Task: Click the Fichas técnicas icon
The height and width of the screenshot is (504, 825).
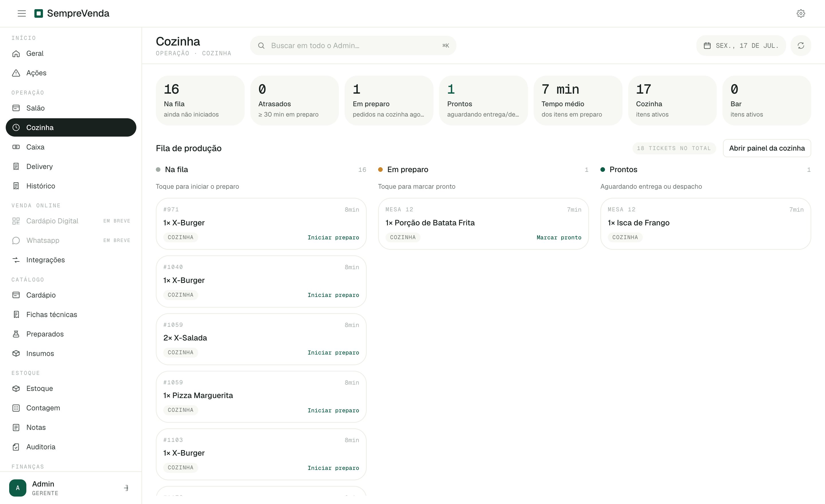Action: [x=16, y=315]
